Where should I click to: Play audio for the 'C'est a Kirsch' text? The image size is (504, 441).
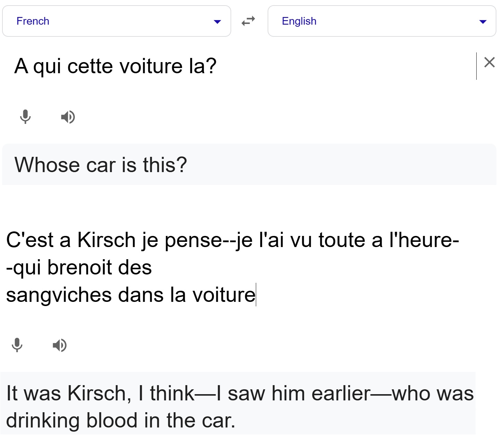click(x=60, y=345)
